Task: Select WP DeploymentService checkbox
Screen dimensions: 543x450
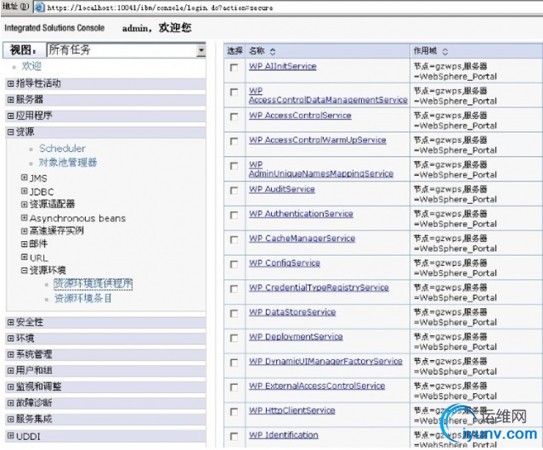Action: point(234,338)
